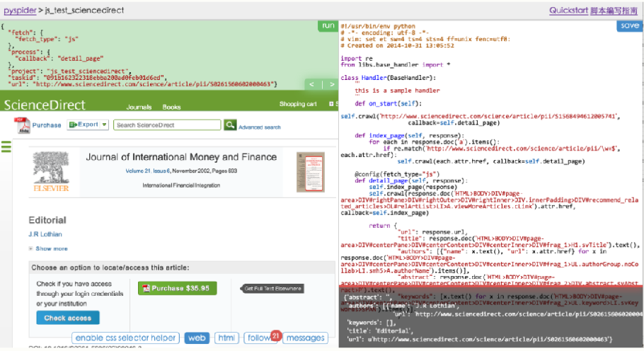Click the Editorial heading

(x=47, y=220)
